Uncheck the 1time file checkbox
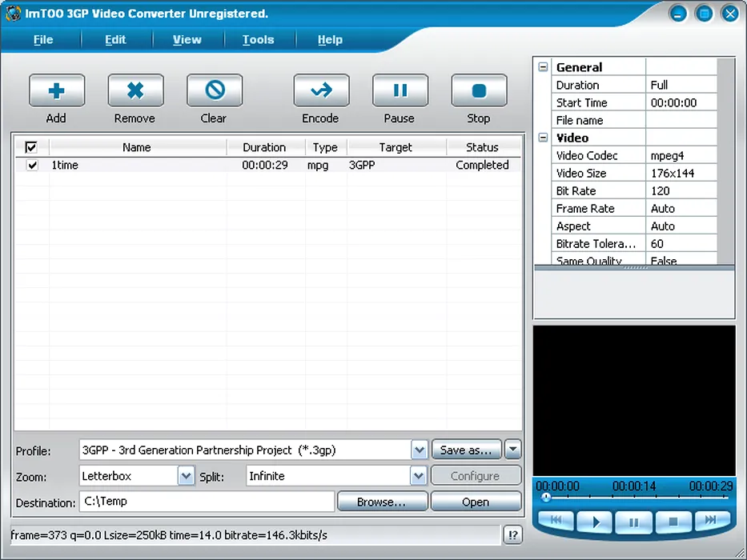 click(x=32, y=166)
